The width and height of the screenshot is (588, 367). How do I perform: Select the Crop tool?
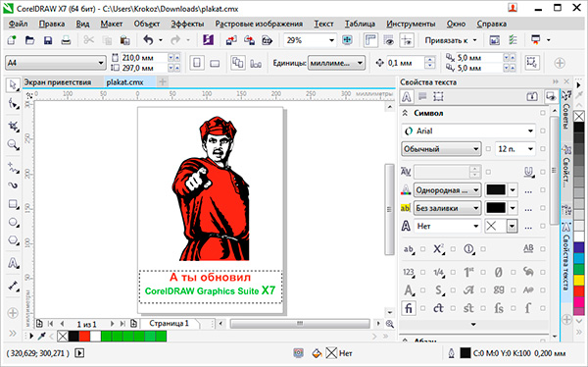(13, 127)
